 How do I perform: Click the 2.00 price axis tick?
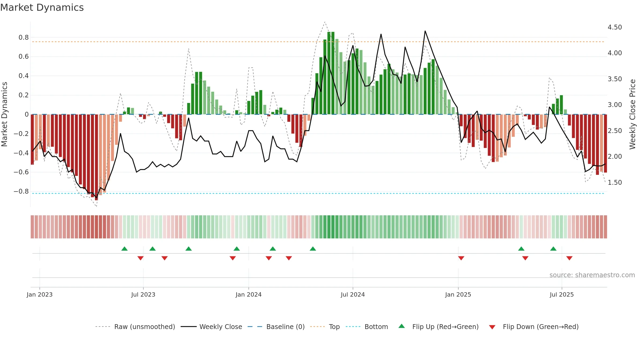point(615,157)
